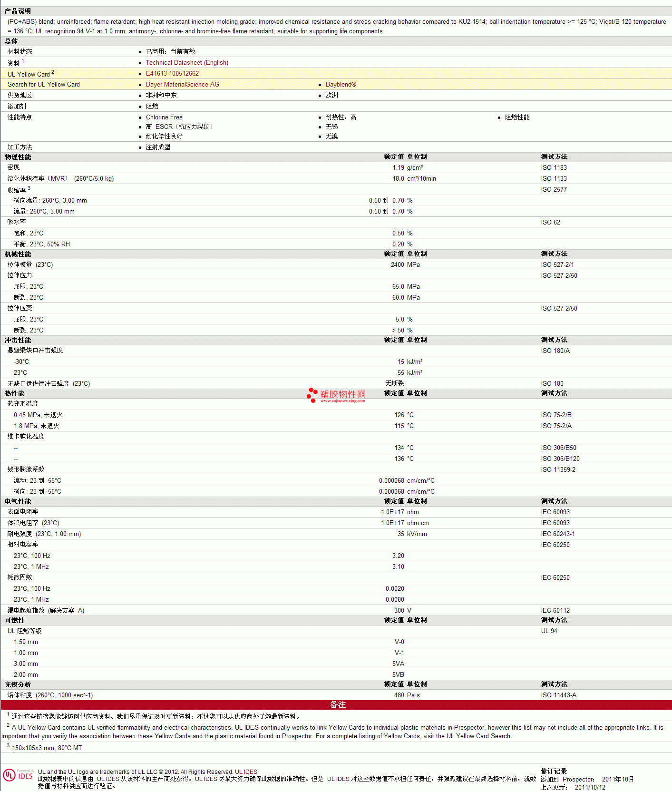
Task: Click the 密度 row label
Action: click(x=13, y=167)
